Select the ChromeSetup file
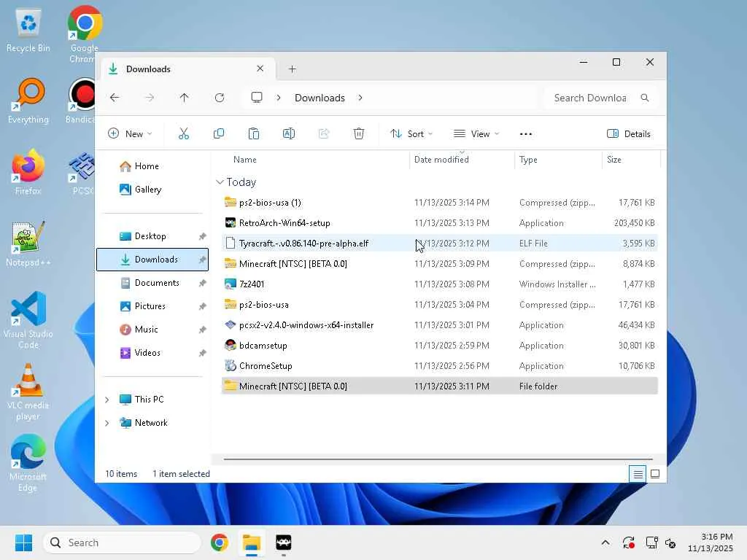The width and height of the screenshot is (747, 560). [440, 366]
